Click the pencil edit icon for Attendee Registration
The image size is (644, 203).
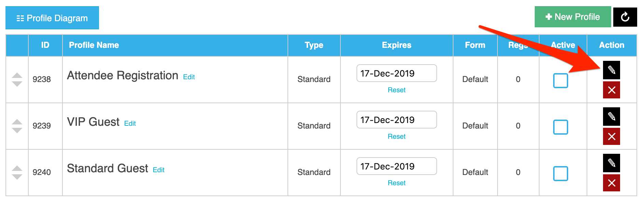tap(611, 70)
